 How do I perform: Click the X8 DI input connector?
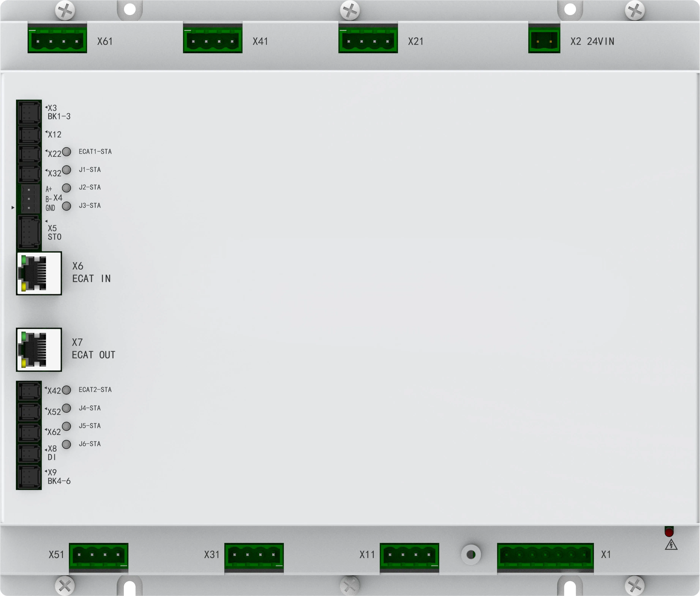pyautogui.click(x=29, y=453)
